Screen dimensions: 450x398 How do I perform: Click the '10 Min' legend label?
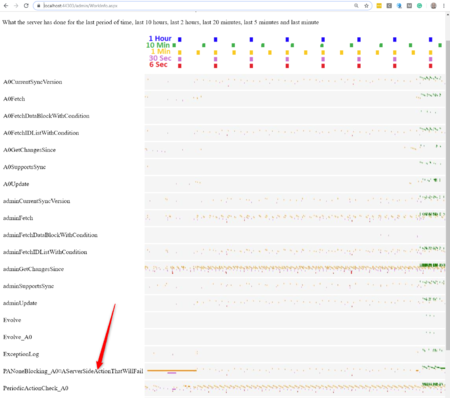(158, 45)
